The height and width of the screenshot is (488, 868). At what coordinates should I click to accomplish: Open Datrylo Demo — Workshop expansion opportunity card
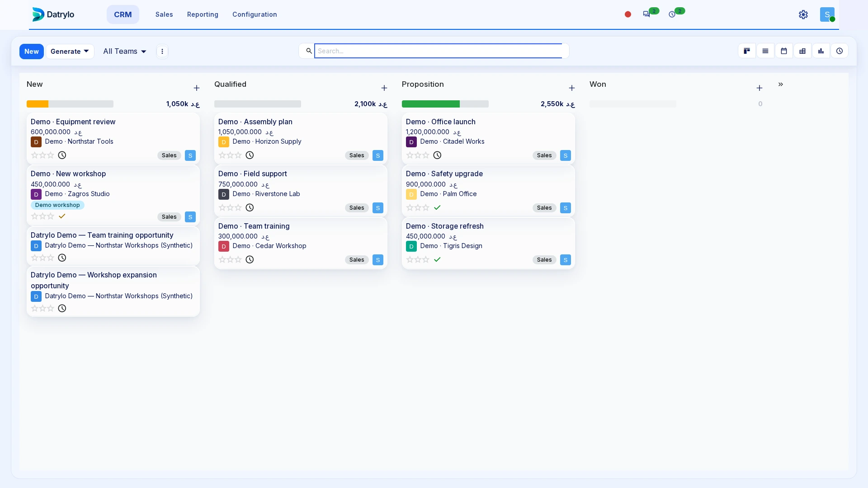[x=113, y=291]
